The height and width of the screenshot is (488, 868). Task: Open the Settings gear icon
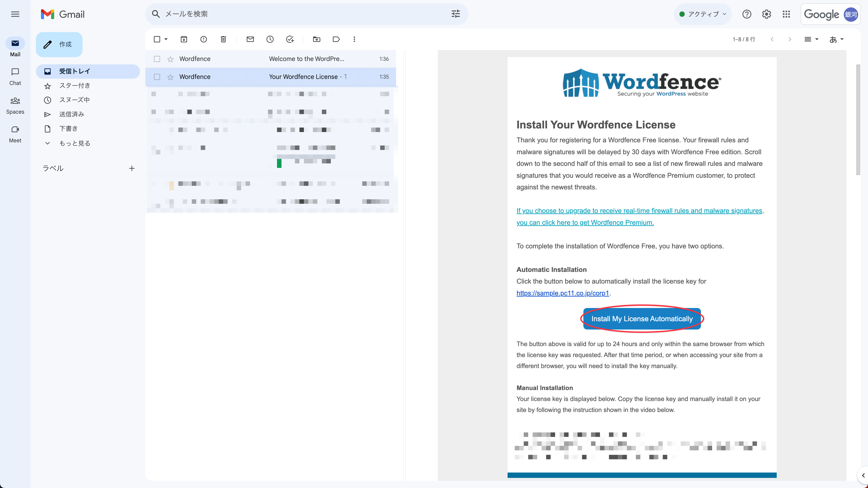tap(766, 14)
